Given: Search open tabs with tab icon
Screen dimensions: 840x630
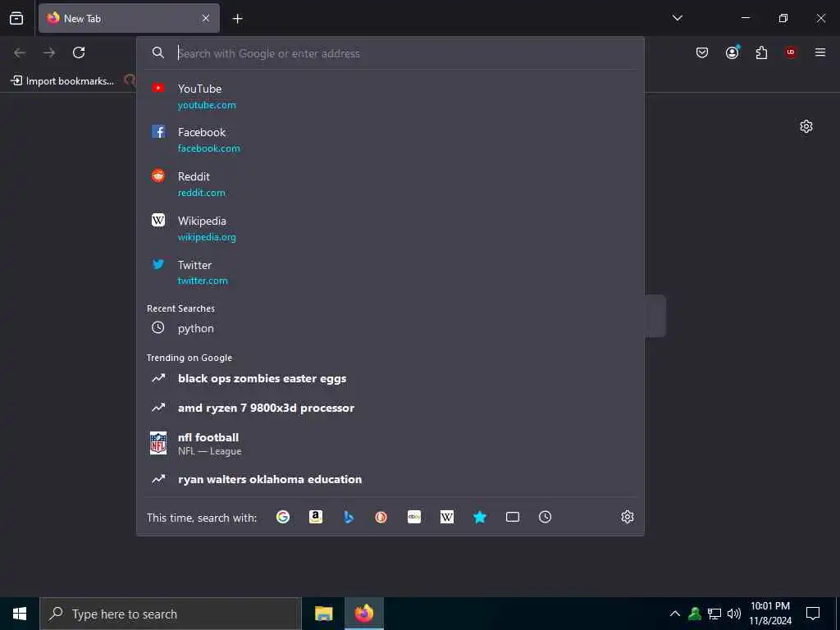Looking at the screenshot, I should [x=513, y=517].
